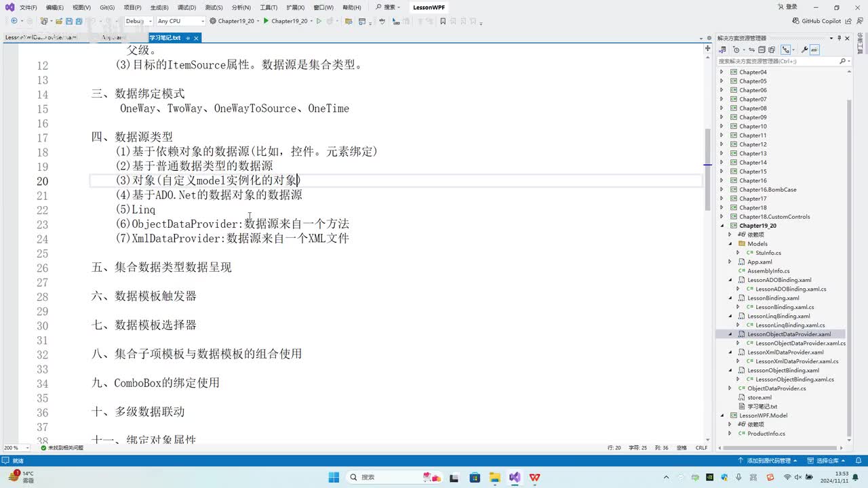Screen dimensions: 868x488
Task: Open the Debug configuration dropdown
Action: [139, 21]
